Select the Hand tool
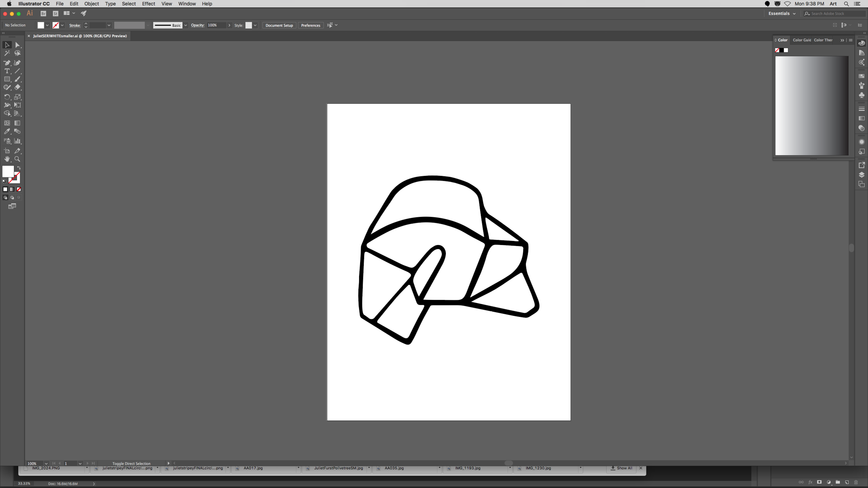The width and height of the screenshot is (868, 488). [x=7, y=159]
